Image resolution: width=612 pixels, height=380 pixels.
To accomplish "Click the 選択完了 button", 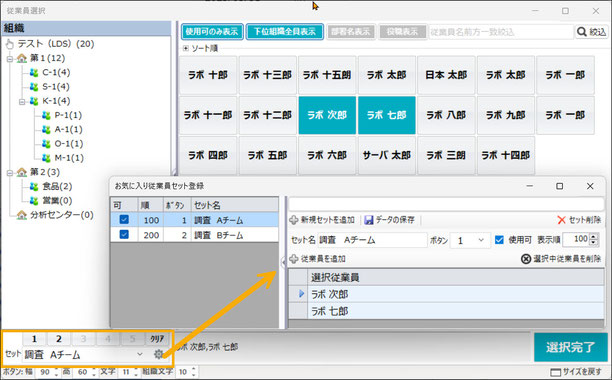I will 570,347.
